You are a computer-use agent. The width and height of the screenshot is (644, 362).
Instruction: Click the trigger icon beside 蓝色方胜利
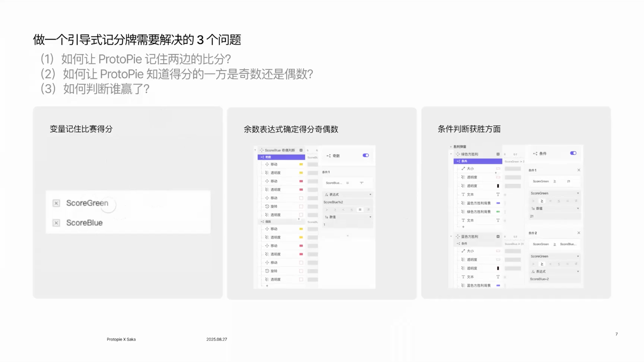[x=458, y=237]
